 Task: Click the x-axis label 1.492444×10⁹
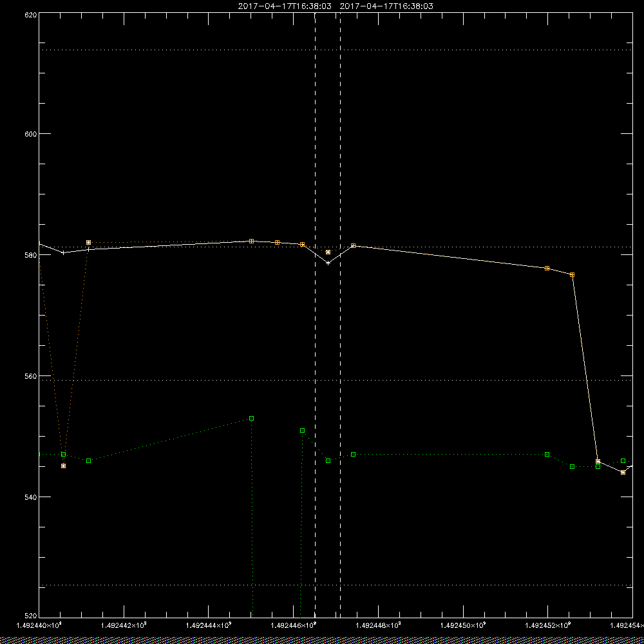(209, 625)
